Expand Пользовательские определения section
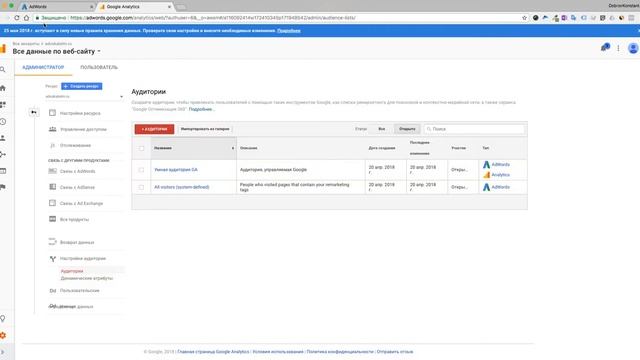 click(80, 291)
